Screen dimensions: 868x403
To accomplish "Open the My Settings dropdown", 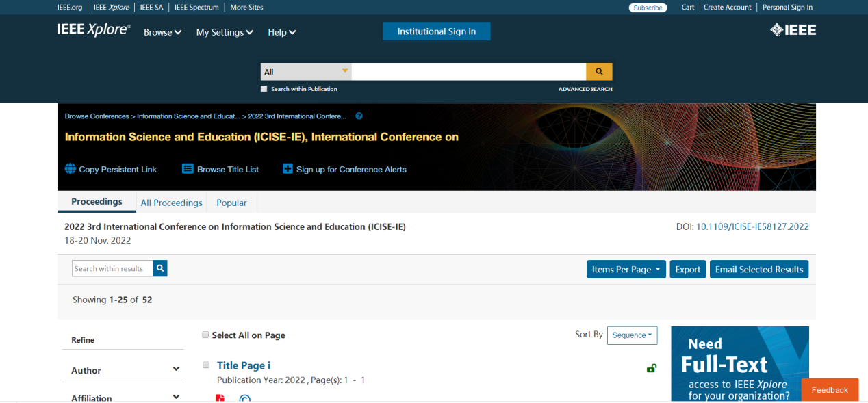I will pos(225,32).
